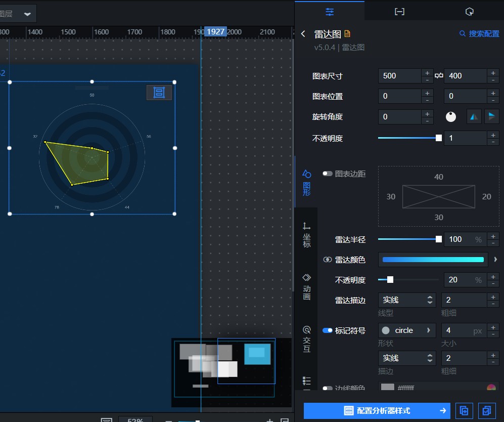Switch to the configuration sliders tab
This screenshot has height=422, width=504.
[330, 12]
